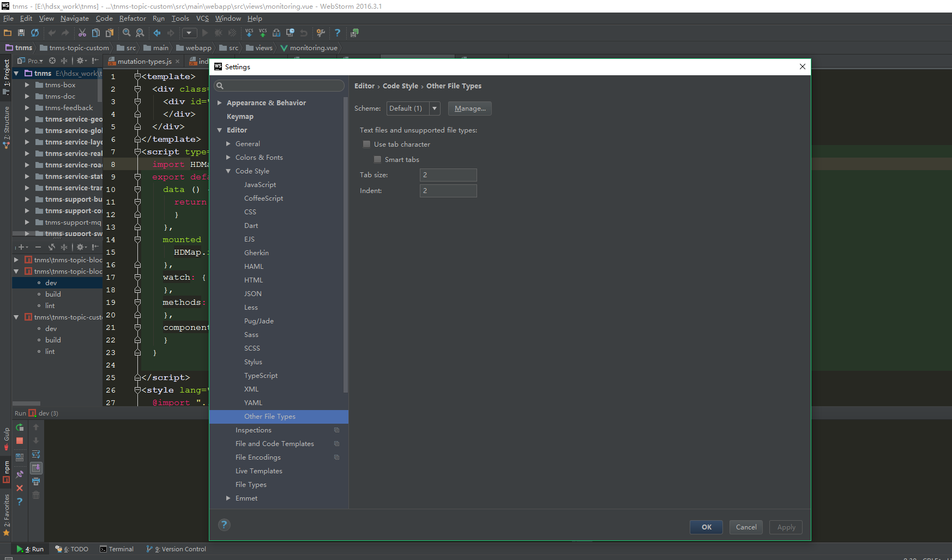Click the Soft-wrap icon in Run panel
Viewport: 952px width, 560px height.
(36, 454)
